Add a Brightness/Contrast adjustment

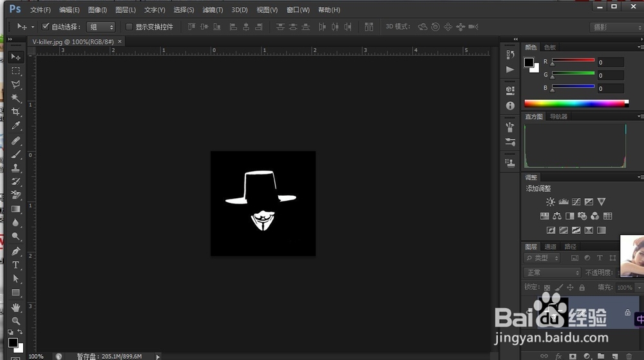click(551, 202)
